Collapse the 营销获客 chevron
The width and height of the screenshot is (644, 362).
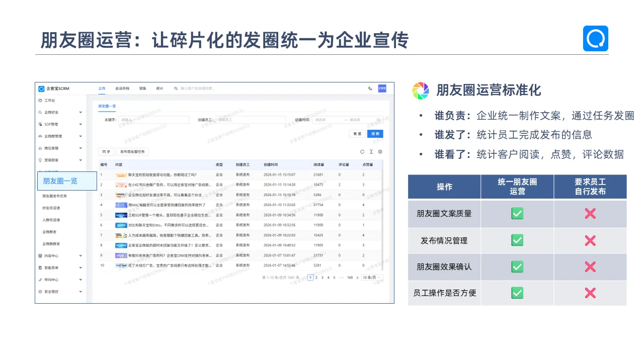click(80, 160)
